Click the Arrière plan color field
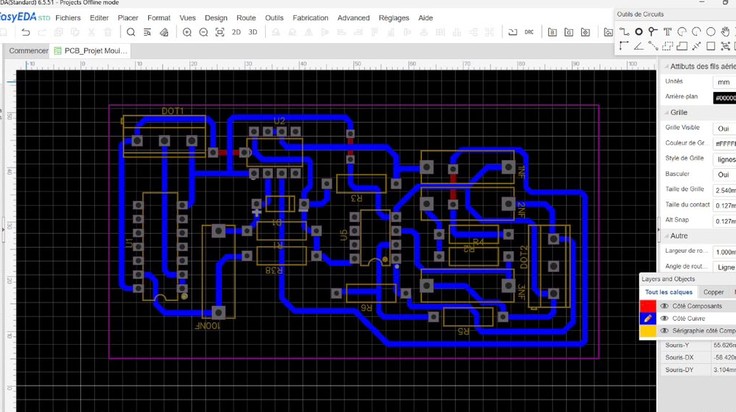Image resolution: width=736 pixels, height=412 pixels. 724,98
